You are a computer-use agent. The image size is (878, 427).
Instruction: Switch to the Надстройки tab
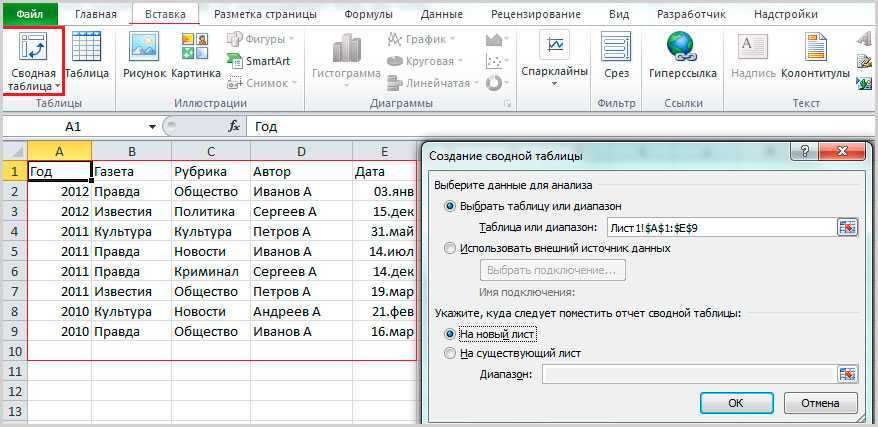coord(786,14)
